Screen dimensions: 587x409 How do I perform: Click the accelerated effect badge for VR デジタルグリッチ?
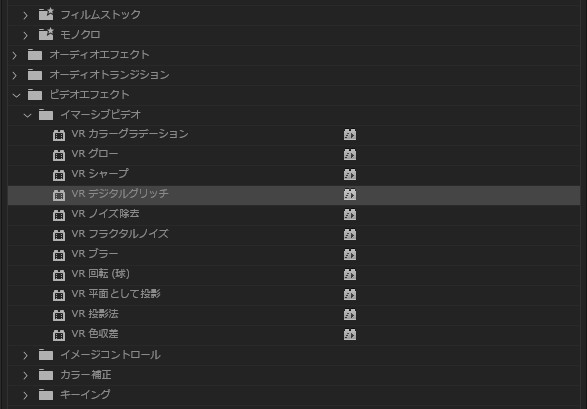[350, 195]
